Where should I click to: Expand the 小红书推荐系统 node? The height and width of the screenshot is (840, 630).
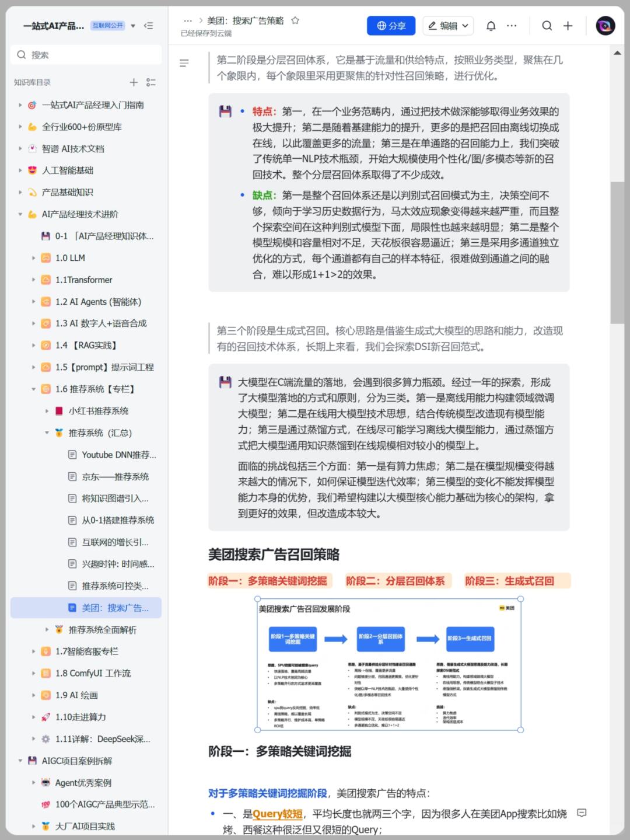coord(47,411)
